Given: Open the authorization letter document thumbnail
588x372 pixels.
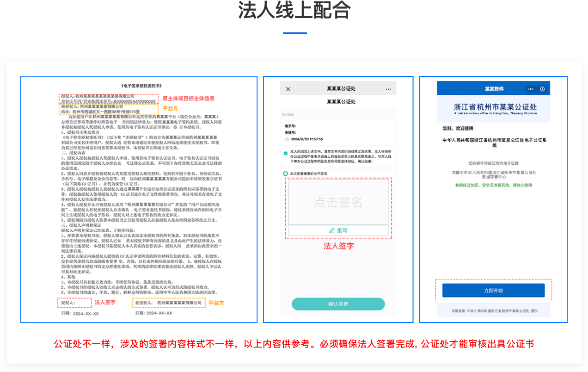Looking at the screenshot, I should 139,199.
